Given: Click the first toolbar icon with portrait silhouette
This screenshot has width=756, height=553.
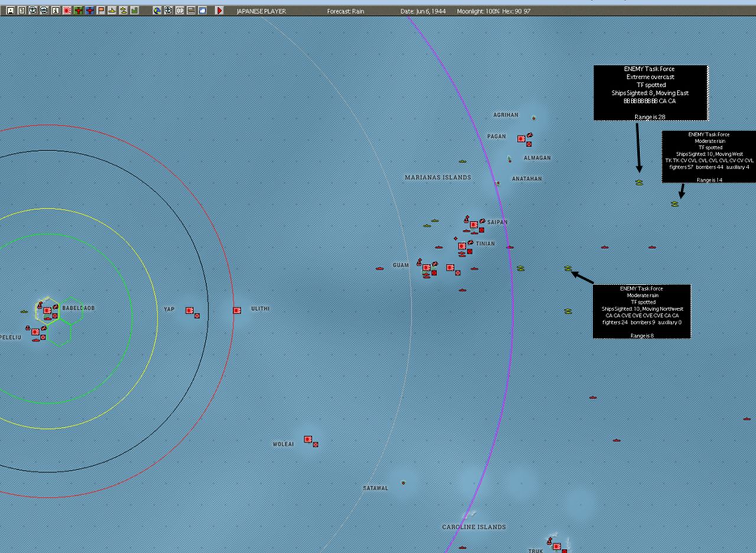Looking at the screenshot, I should point(10,11).
